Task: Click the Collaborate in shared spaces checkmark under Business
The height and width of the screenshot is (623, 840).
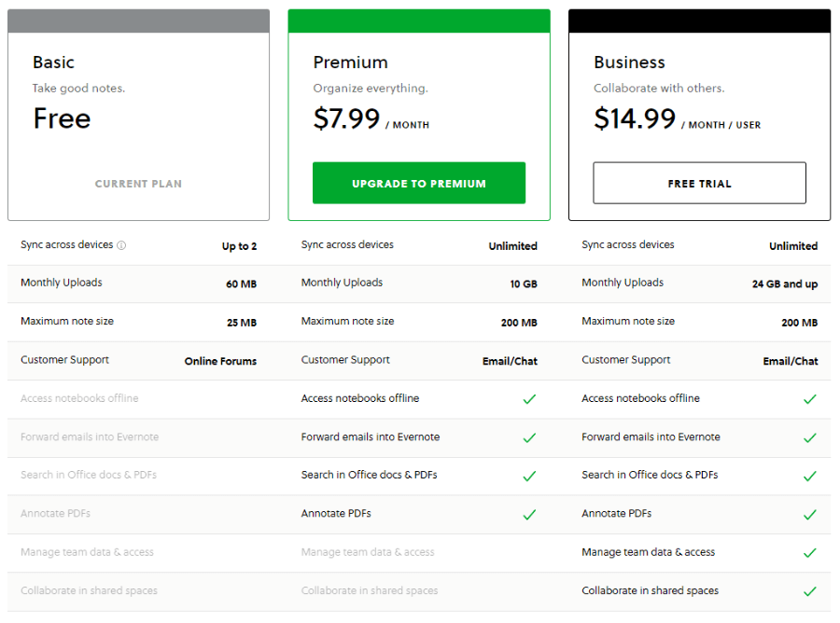Action: pos(809,590)
